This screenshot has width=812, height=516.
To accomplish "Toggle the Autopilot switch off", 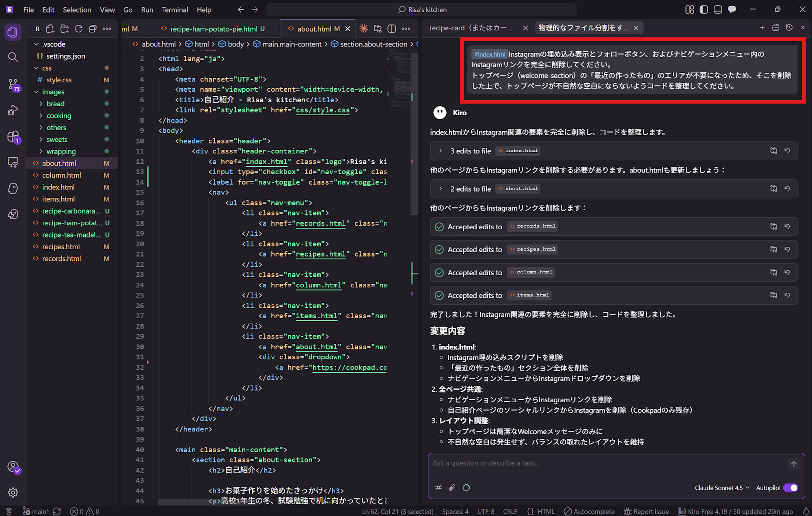I will click(790, 488).
